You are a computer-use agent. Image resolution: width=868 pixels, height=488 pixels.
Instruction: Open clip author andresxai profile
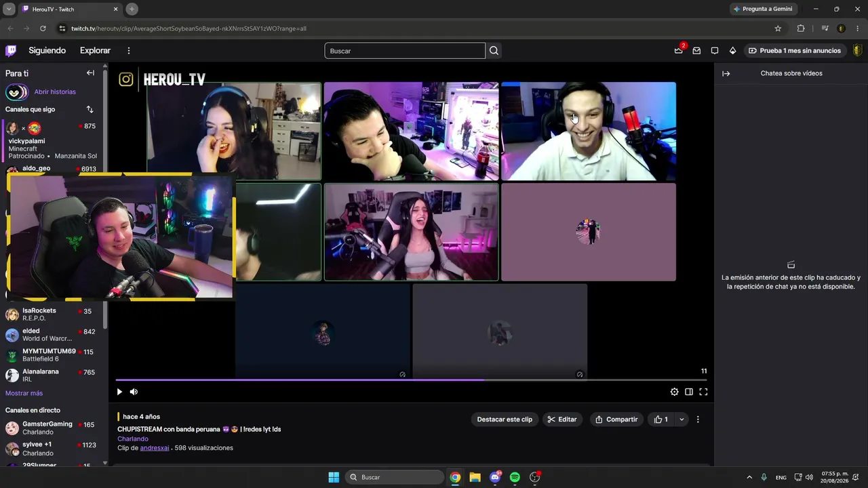pyautogui.click(x=154, y=448)
